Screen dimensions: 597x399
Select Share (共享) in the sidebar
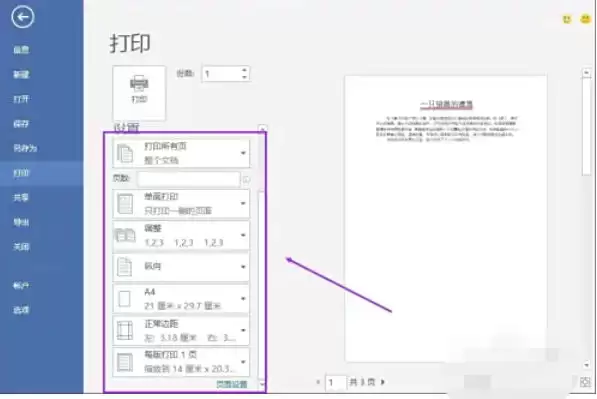[x=21, y=198]
